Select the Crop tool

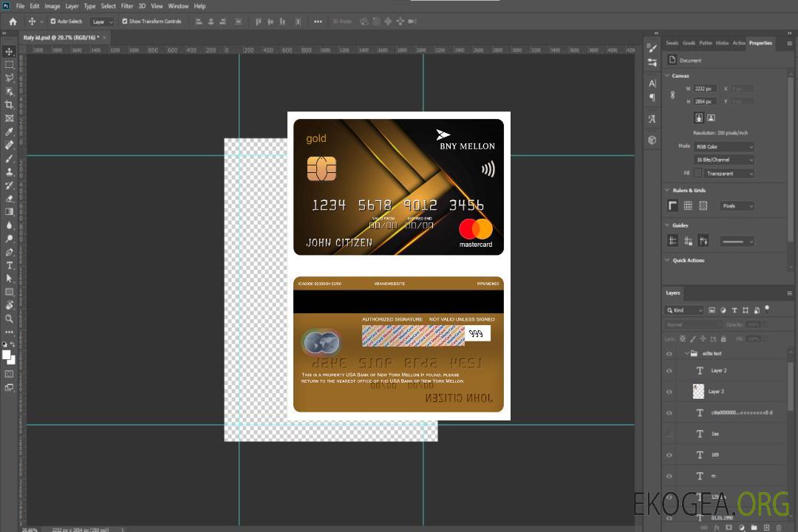(9, 105)
